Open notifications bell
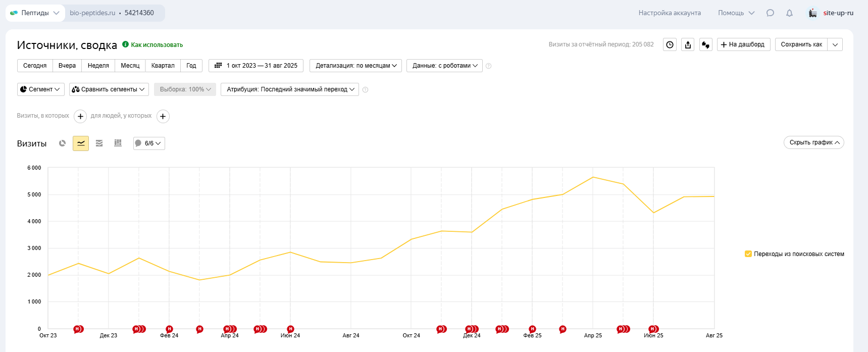The width and height of the screenshot is (868, 352). pos(789,13)
